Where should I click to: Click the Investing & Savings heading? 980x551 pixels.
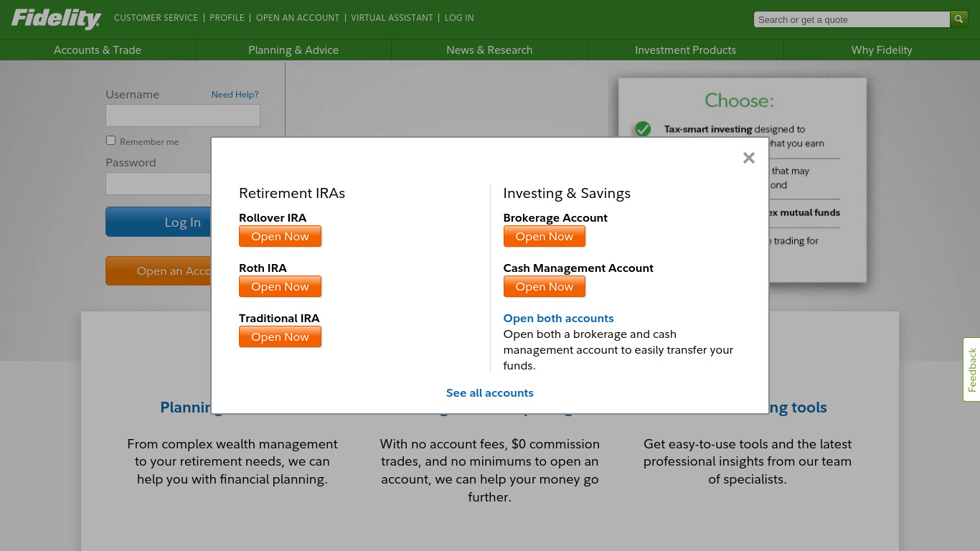click(x=567, y=193)
